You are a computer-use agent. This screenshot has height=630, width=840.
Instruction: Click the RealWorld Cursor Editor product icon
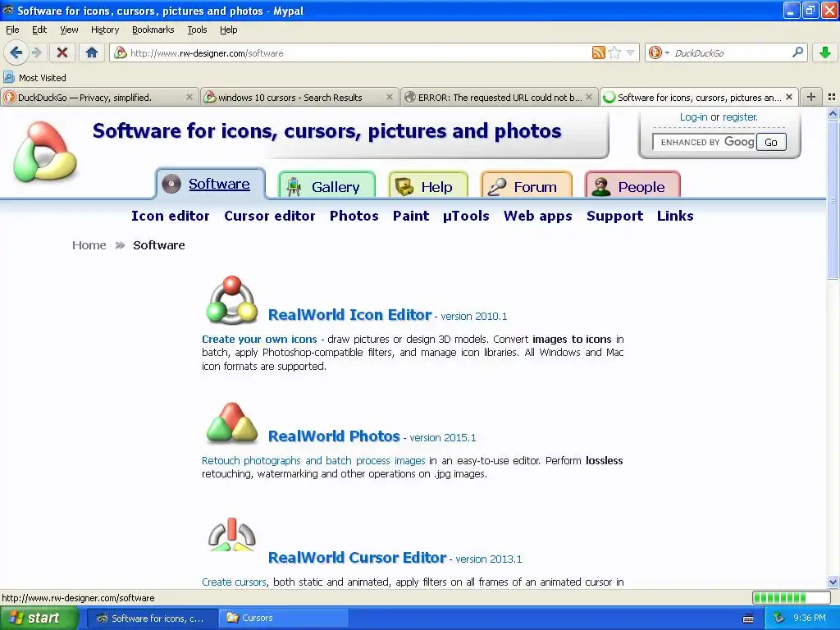point(232,535)
